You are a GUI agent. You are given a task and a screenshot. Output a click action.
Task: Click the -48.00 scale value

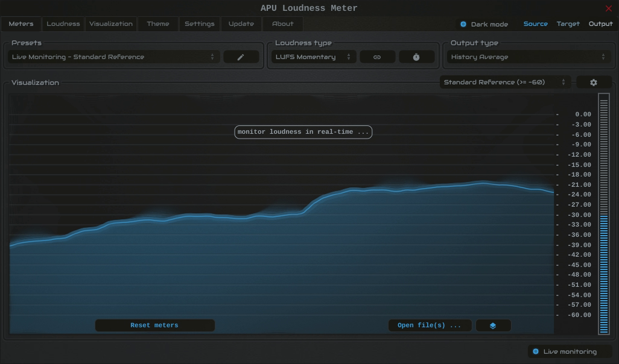[x=580, y=275]
